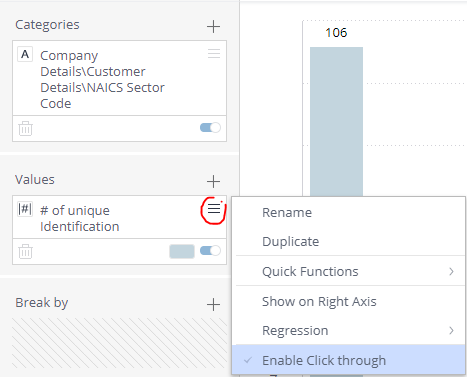
Task: Click the text type icon on category
Action: click(x=25, y=54)
